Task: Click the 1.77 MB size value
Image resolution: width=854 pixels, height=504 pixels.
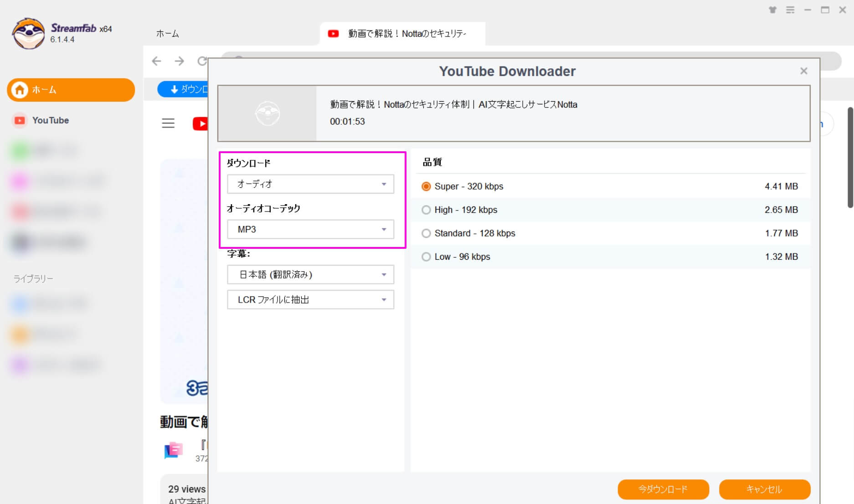Action: click(781, 233)
